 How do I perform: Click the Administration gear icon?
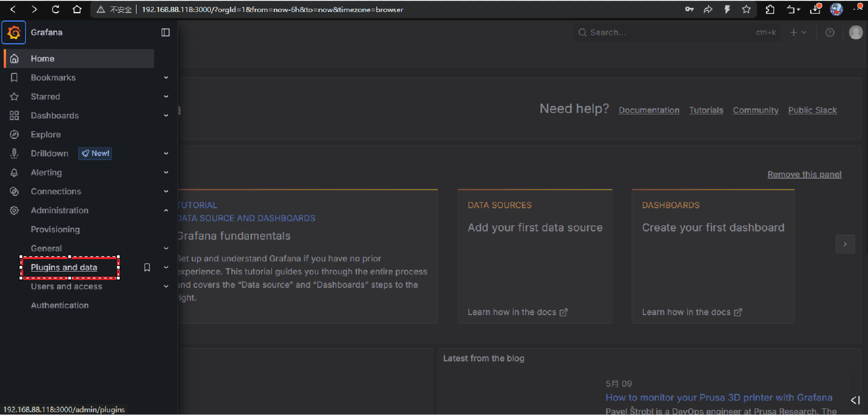pyautogui.click(x=14, y=211)
